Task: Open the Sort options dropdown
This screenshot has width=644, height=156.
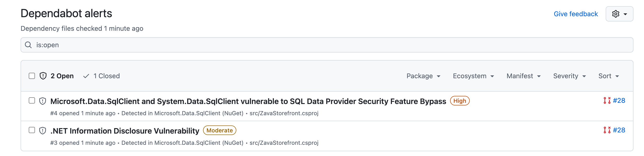Action: (x=608, y=76)
